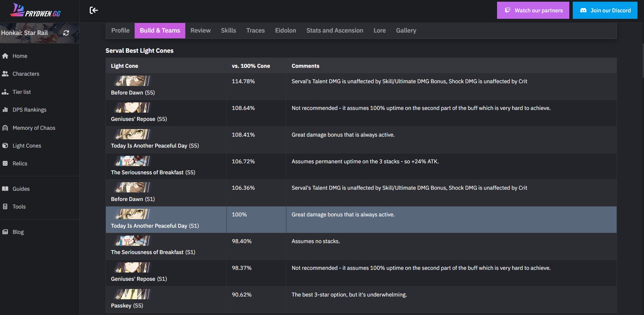Screen dimensions: 644x315
Task: Open the Blog newspaper icon
Action: click(5, 232)
